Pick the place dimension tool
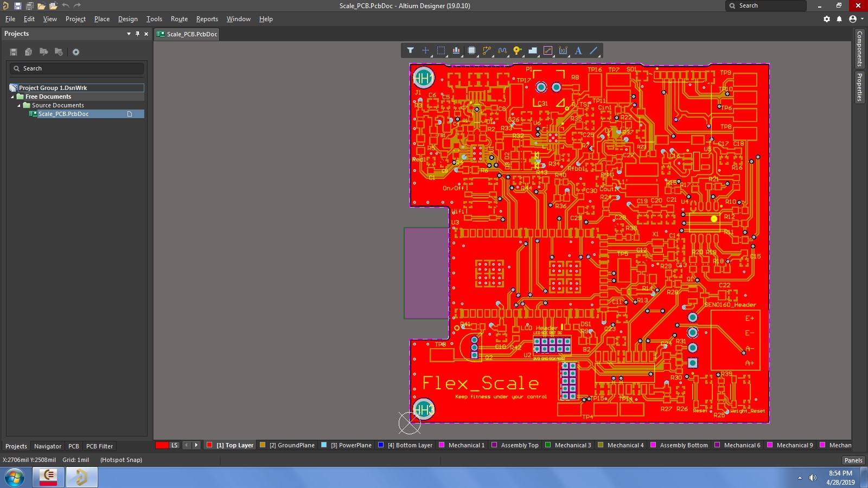The image size is (868, 488). pos(563,50)
